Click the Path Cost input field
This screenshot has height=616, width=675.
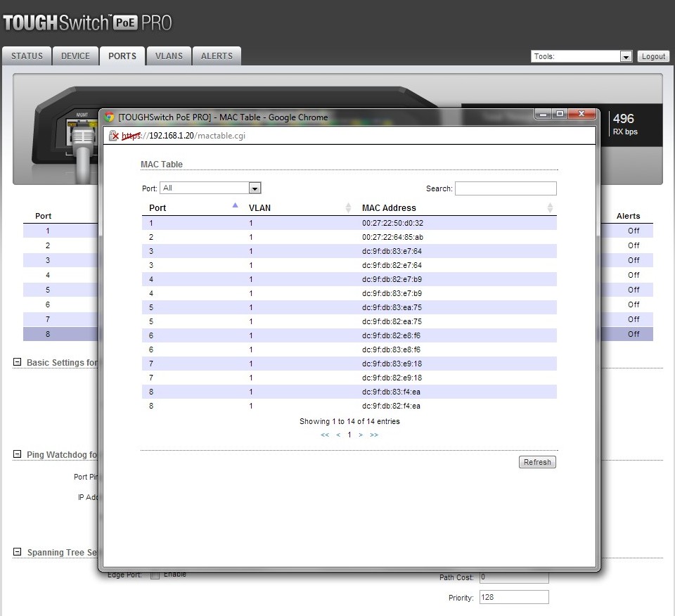click(514, 577)
